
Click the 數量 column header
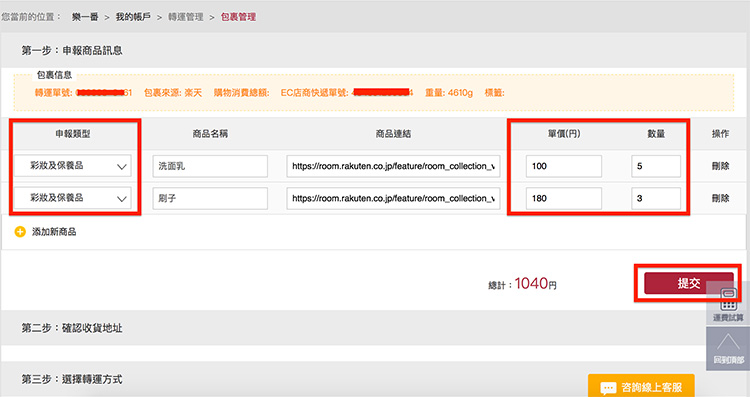[656, 134]
